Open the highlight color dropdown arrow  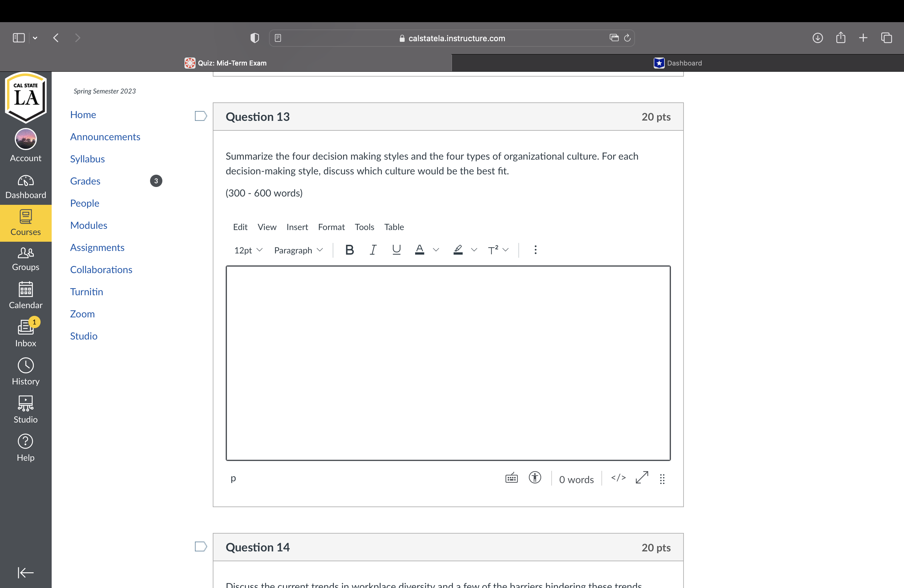coord(474,250)
